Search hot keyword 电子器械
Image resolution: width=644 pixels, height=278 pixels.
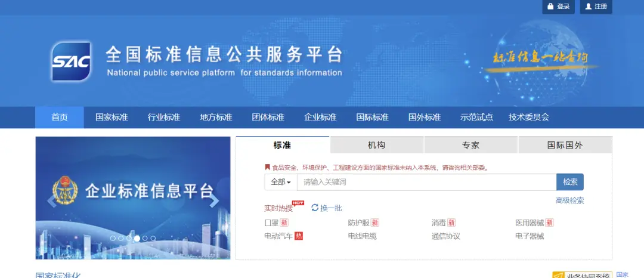[530, 236]
